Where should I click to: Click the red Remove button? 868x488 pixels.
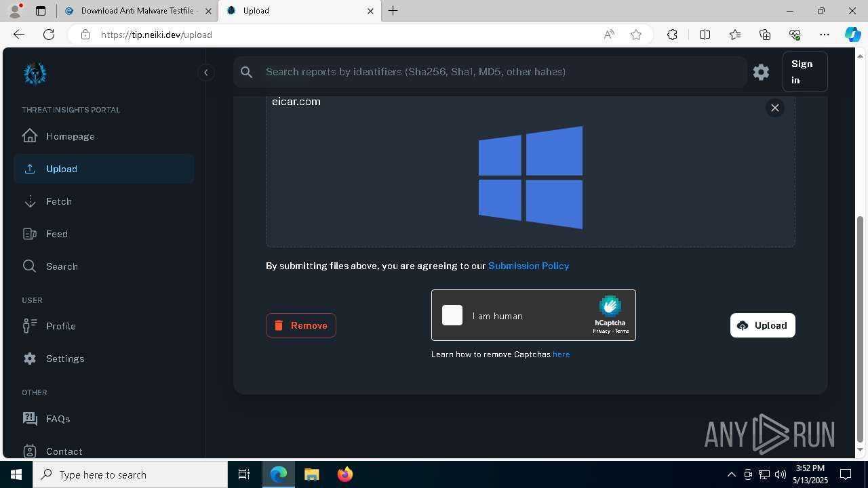pyautogui.click(x=301, y=325)
